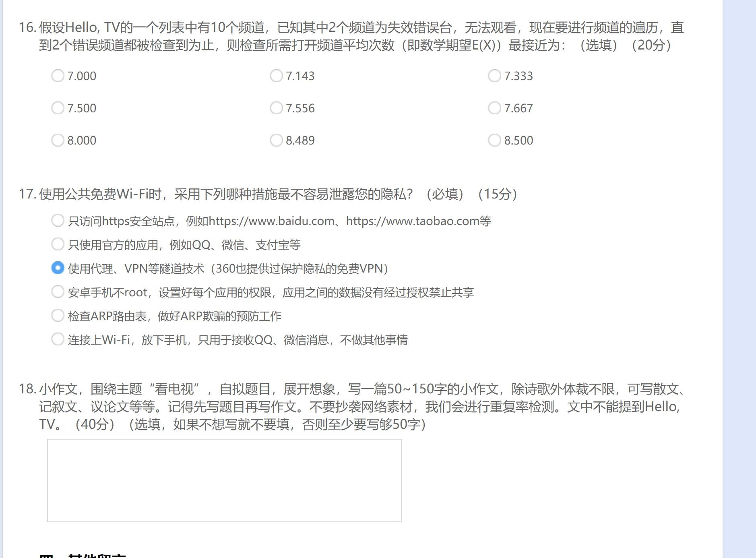
Task: Click the 支付宝 official apps label text
Action: (x=184, y=245)
